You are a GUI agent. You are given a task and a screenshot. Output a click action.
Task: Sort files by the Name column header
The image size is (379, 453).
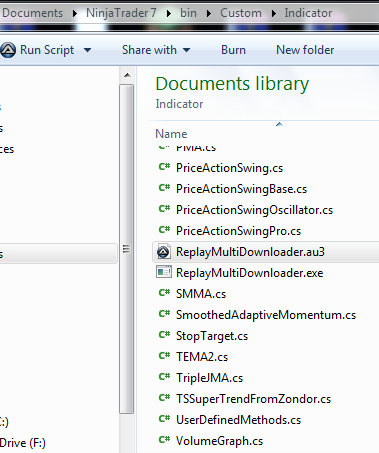pyautogui.click(x=171, y=134)
